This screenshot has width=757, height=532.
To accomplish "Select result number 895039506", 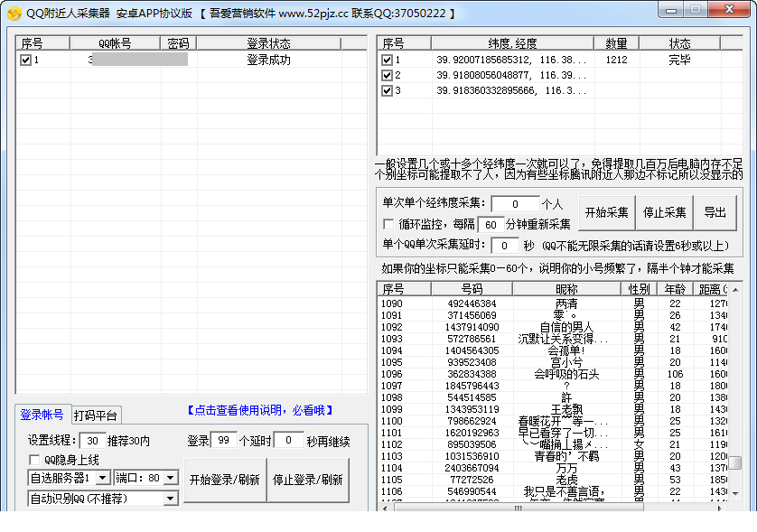I will click(472, 444).
